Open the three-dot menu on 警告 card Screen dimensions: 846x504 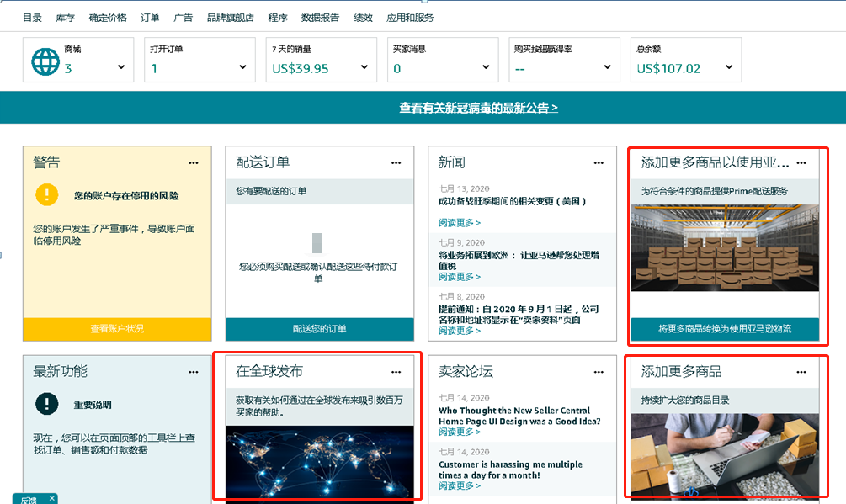(194, 162)
